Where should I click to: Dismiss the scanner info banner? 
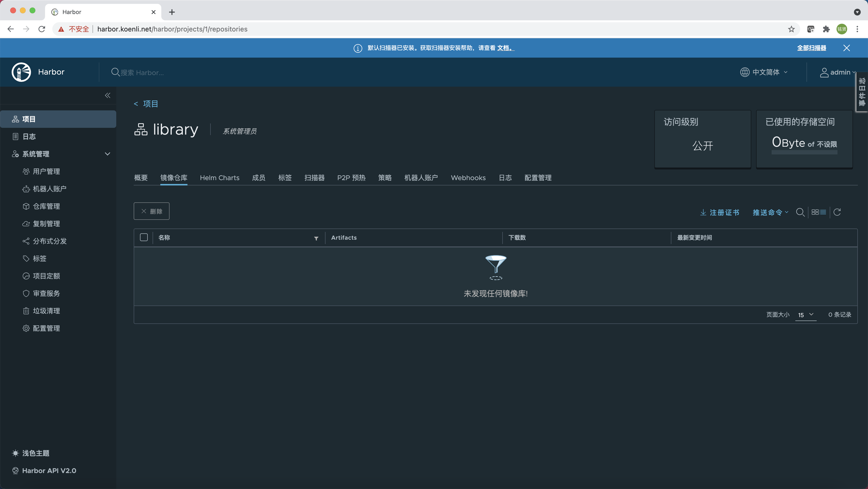pyautogui.click(x=846, y=48)
